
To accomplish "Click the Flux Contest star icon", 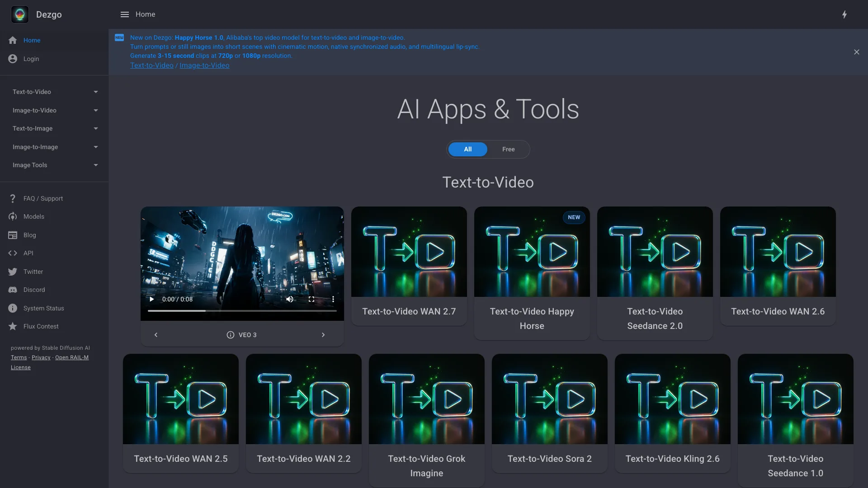I will click(13, 326).
